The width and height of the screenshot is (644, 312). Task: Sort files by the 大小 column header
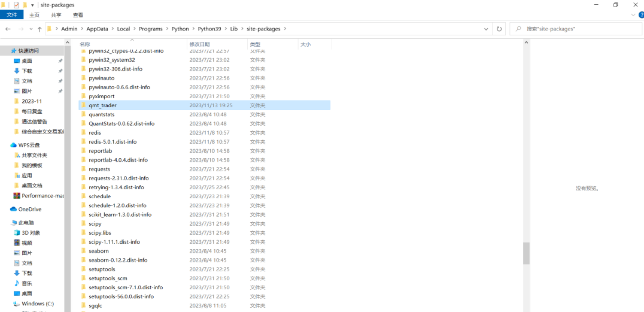(306, 44)
